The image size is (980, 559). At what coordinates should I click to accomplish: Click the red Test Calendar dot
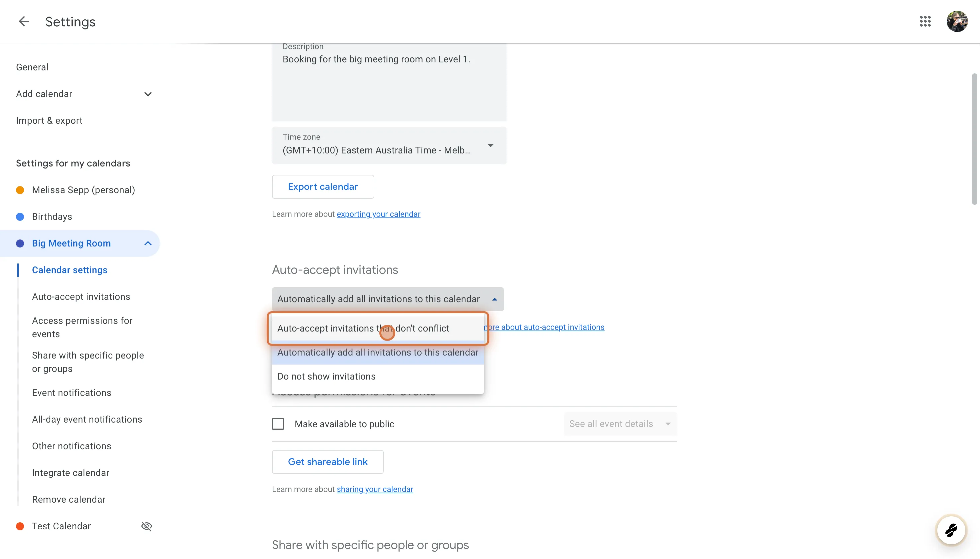pyautogui.click(x=20, y=526)
